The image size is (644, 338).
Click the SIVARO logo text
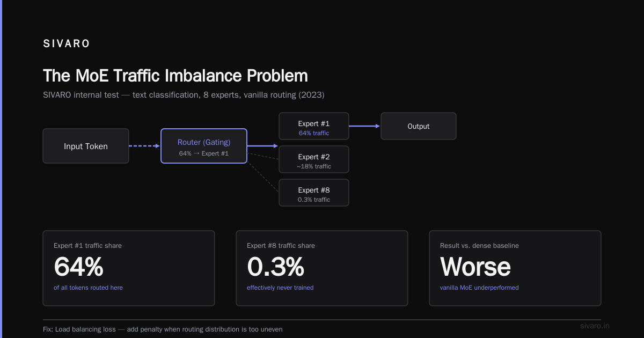coord(67,44)
